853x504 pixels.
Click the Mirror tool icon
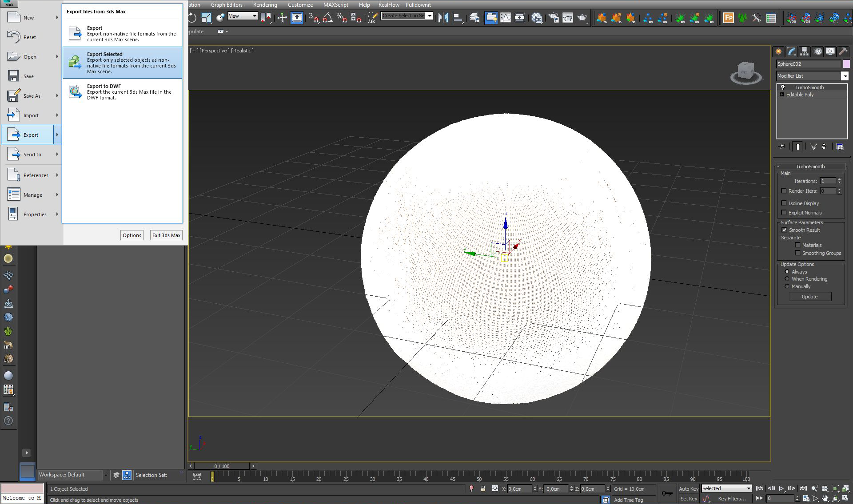tap(443, 18)
